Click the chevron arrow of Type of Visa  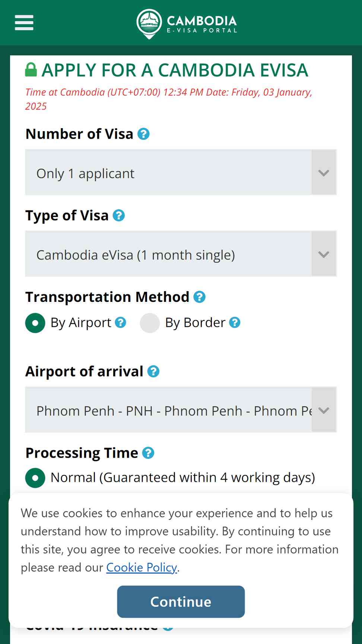(x=324, y=254)
